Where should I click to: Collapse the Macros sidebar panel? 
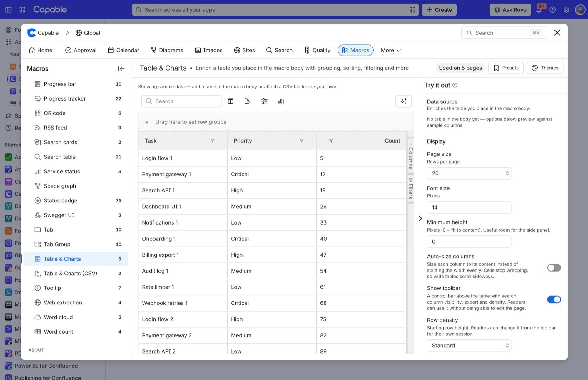121,69
